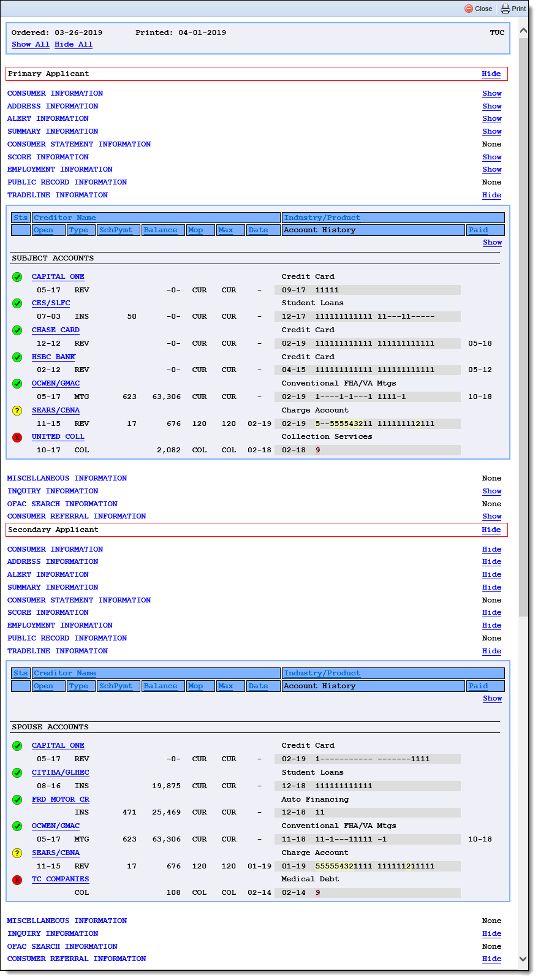Click green check icon beside HSBC BANK
538x980 pixels.
tap(17, 357)
